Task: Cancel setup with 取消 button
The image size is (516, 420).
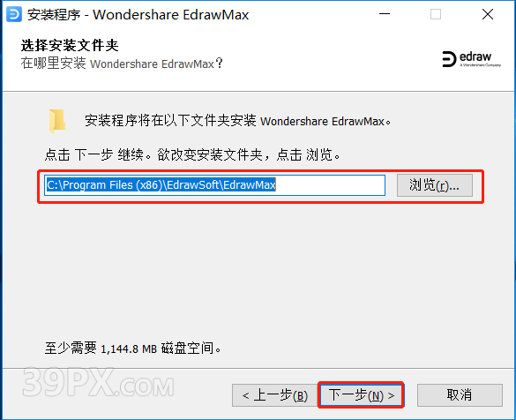Action: pyautogui.click(x=460, y=395)
